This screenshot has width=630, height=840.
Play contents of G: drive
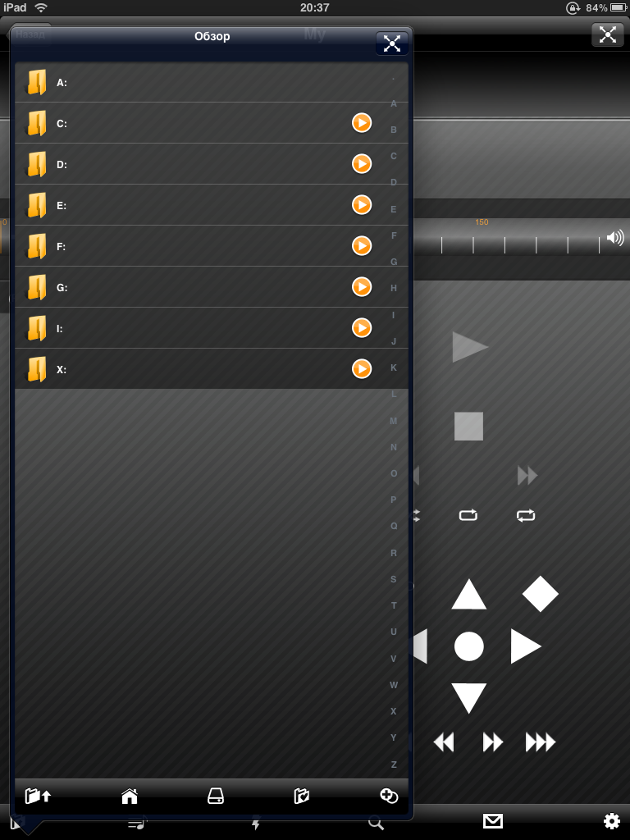[362, 287]
